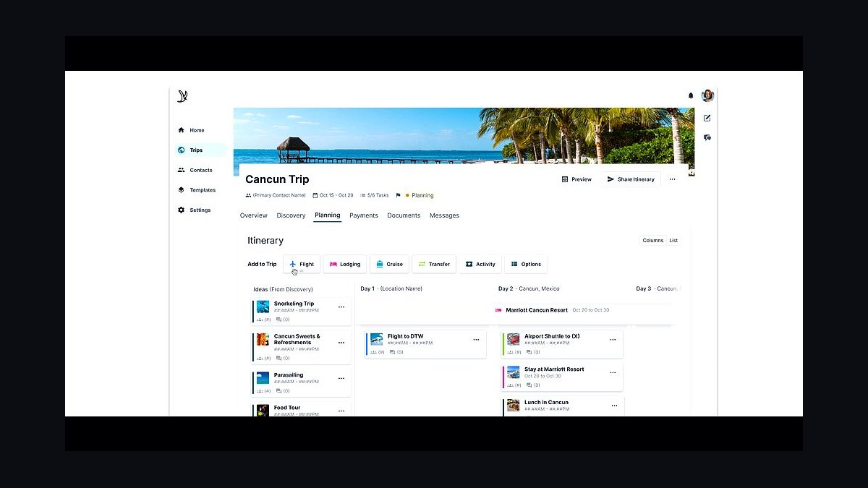Click the Preview button
Image resolution: width=868 pixels, height=488 pixels.
coord(576,179)
